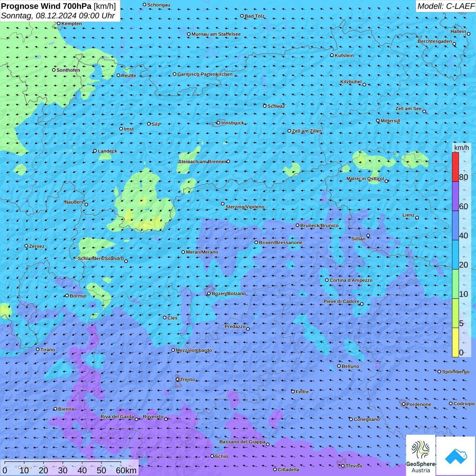This screenshot has height=476, width=476.
Task: Click the Lienz location dot
Action: (417, 218)
